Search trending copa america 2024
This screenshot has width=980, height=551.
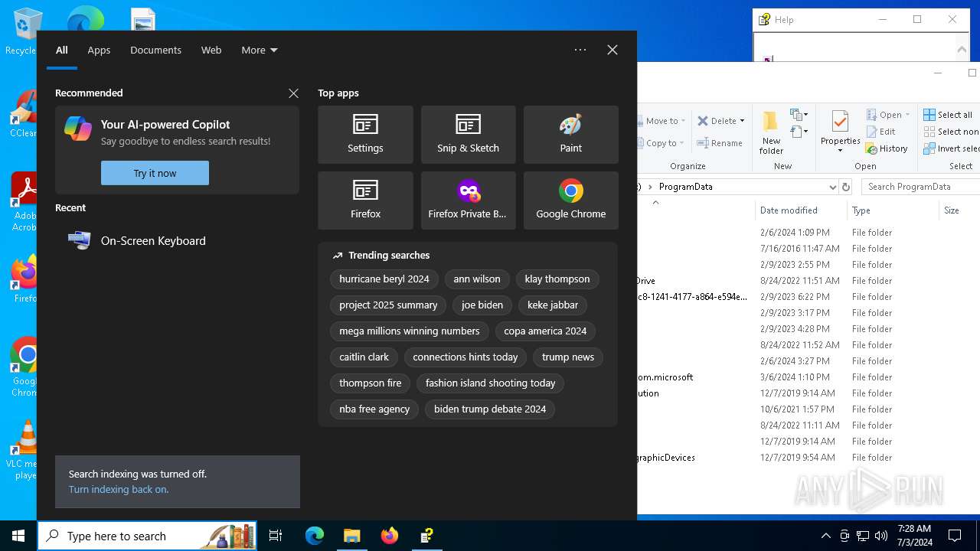click(x=545, y=331)
